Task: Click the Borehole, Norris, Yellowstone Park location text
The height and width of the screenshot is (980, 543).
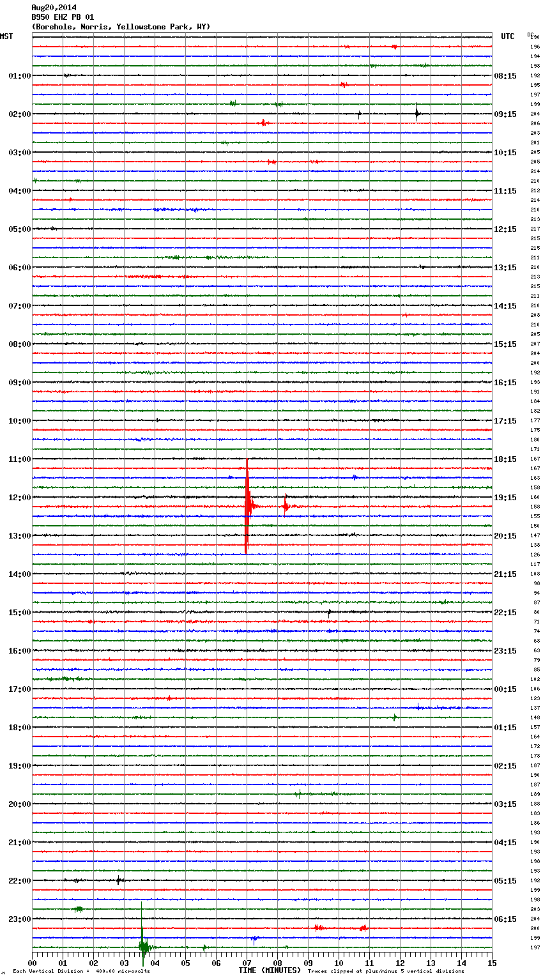Action: pyautogui.click(x=121, y=27)
